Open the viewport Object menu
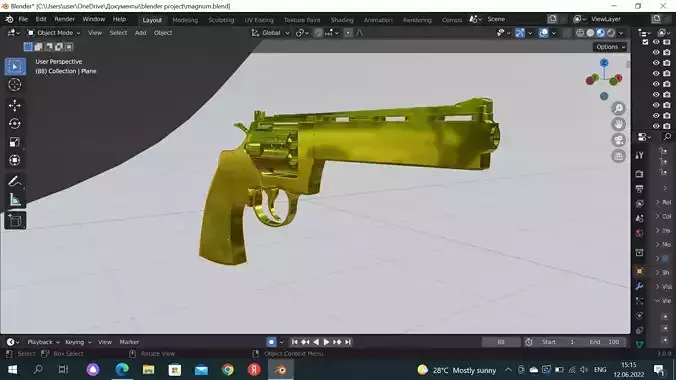The image size is (676, 380). (x=163, y=33)
